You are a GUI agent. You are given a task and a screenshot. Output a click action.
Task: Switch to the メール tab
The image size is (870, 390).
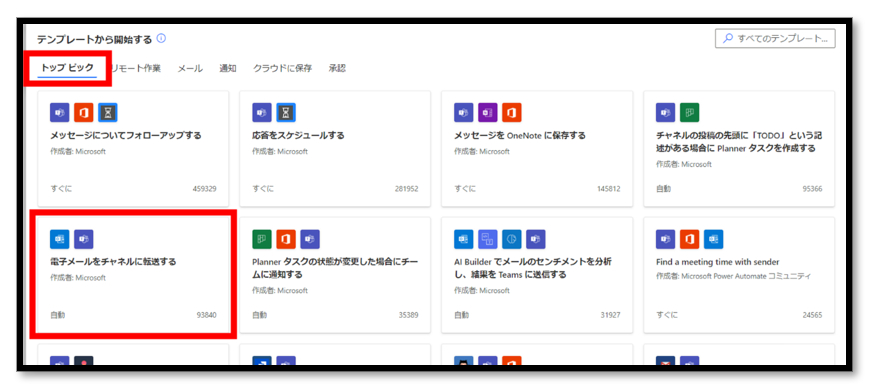click(190, 69)
